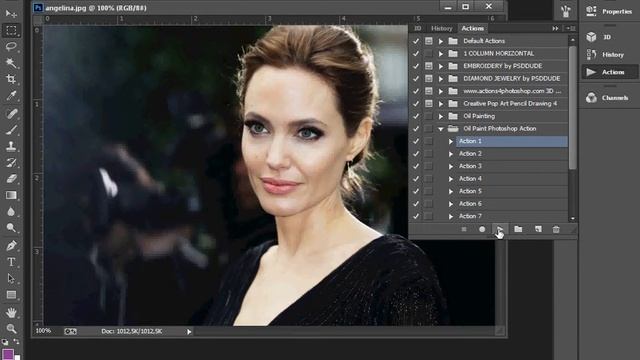The height and width of the screenshot is (360, 640).
Task: Select the Gradient tool
Action: 11,195
